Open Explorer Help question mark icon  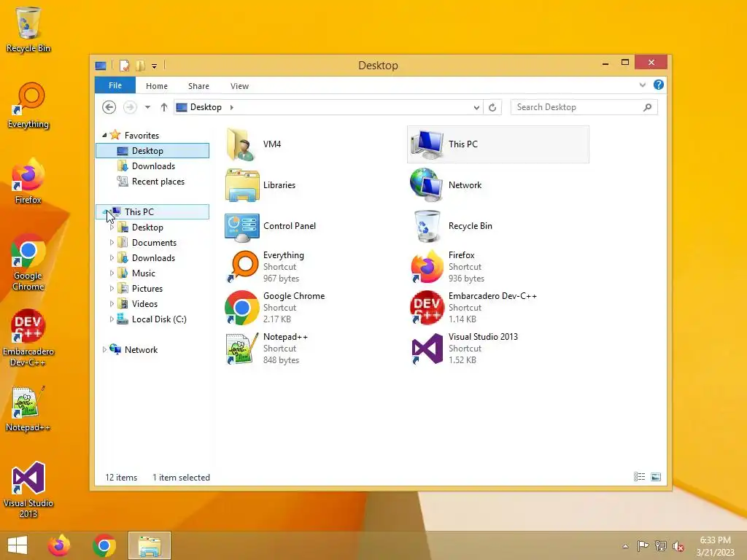(x=659, y=85)
